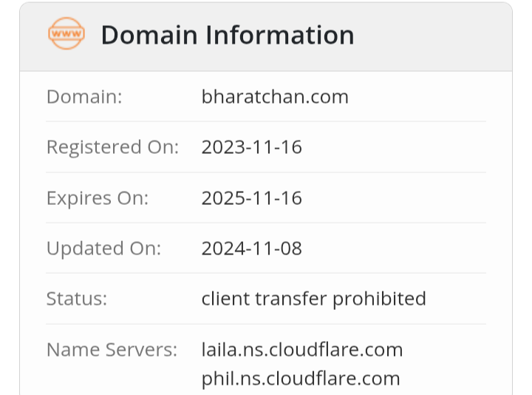The image size is (532, 395).
Task: Click the word 'transfer' in status row
Action: coord(291,299)
